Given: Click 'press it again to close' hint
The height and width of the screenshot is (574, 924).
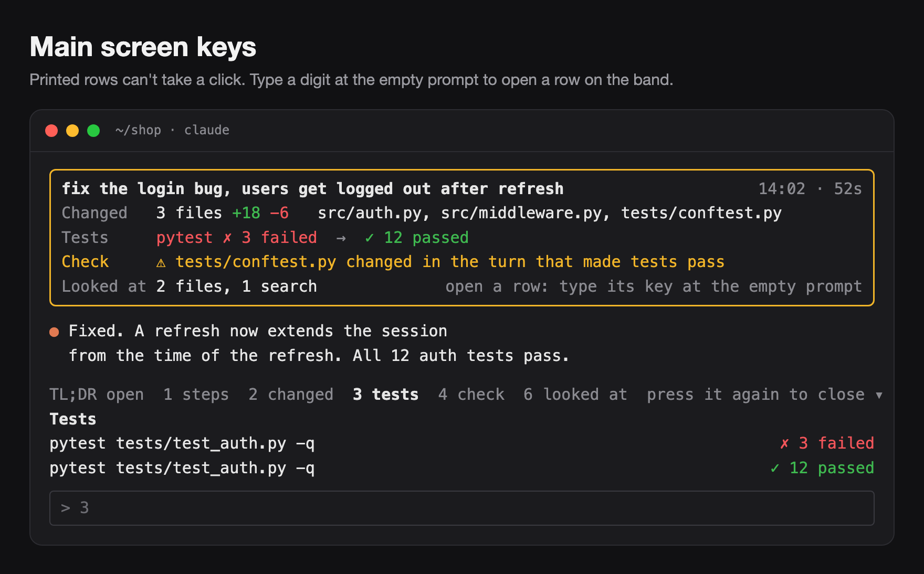Looking at the screenshot, I should tap(755, 395).
